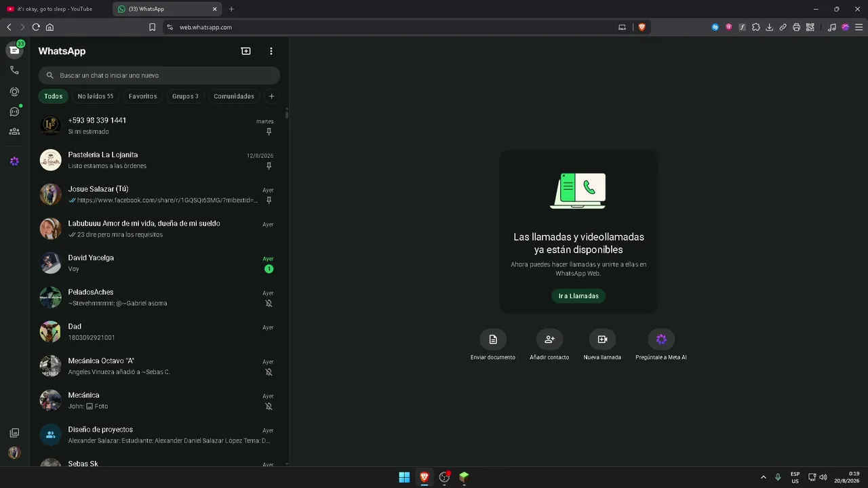Open browser Downloads

pyautogui.click(x=770, y=27)
